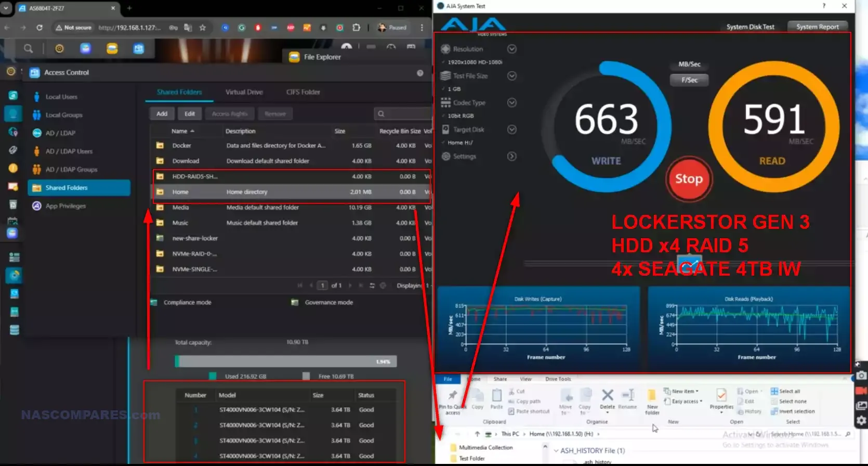Open the File Explorer taskbar app icon
This screenshot has width=868, height=466.
point(112,48)
